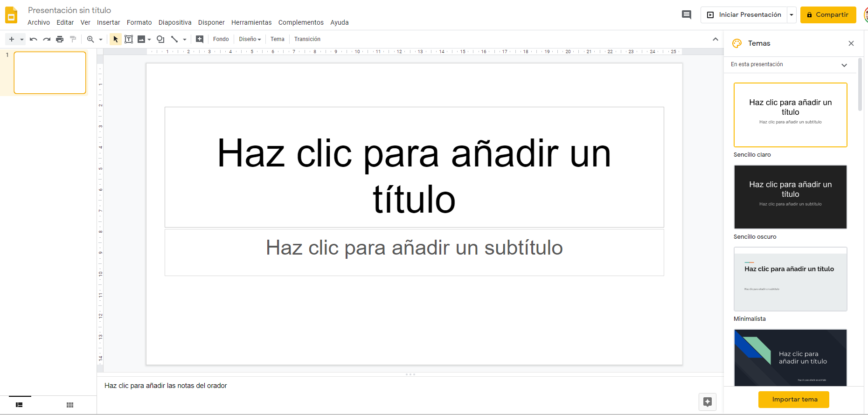Print the presentation
The width and height of the screenshot is (868, 415).
click(60, 39)
